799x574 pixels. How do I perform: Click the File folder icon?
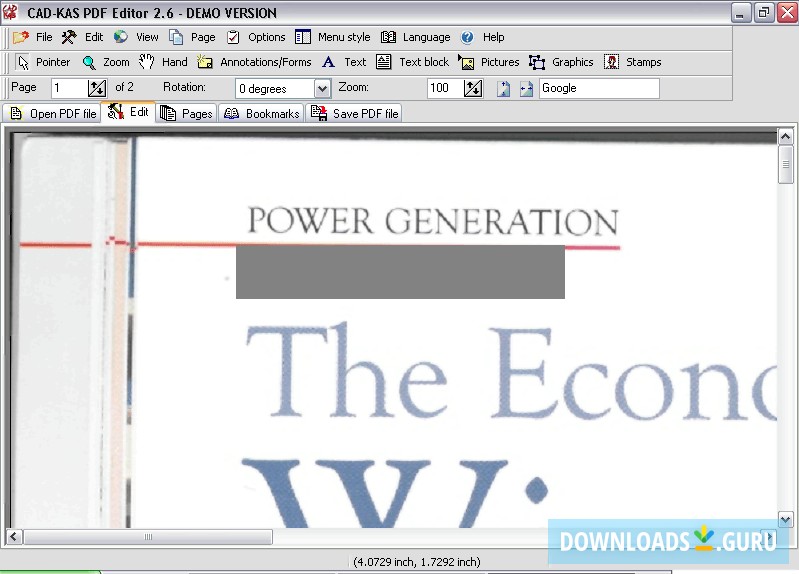tap(21, 37)
